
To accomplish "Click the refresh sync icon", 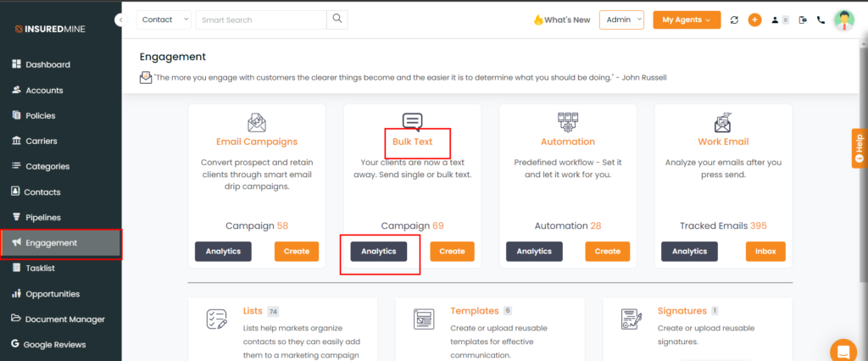I will [x=735, y=20].
